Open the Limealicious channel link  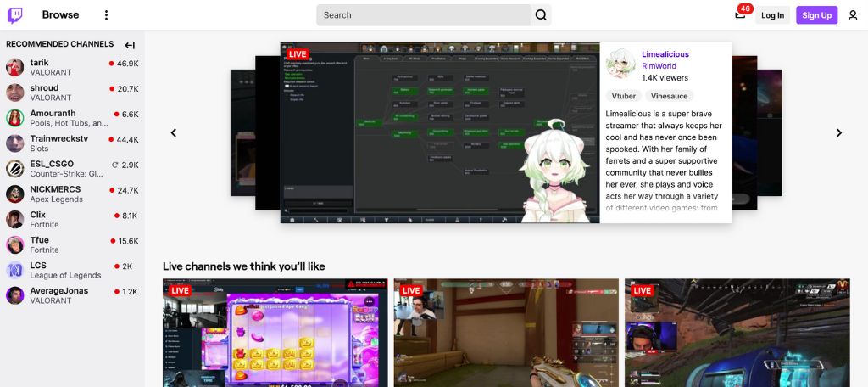click(x=665, y=54)
